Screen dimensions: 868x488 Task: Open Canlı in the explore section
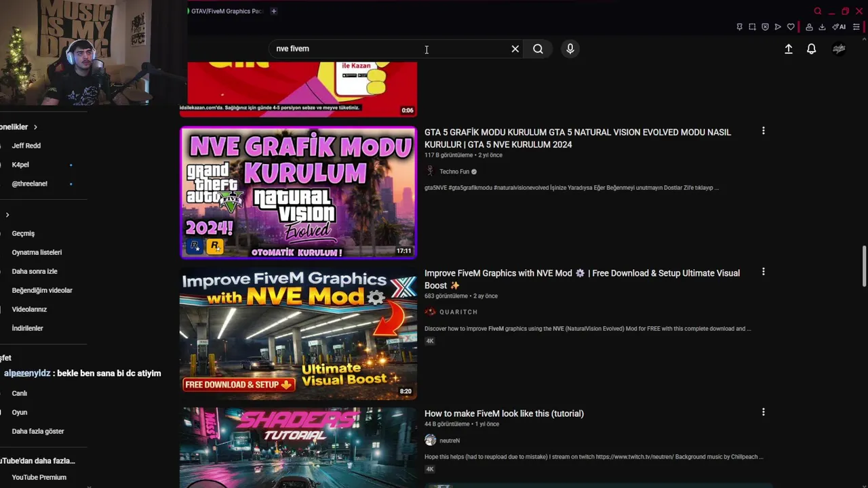19,393
